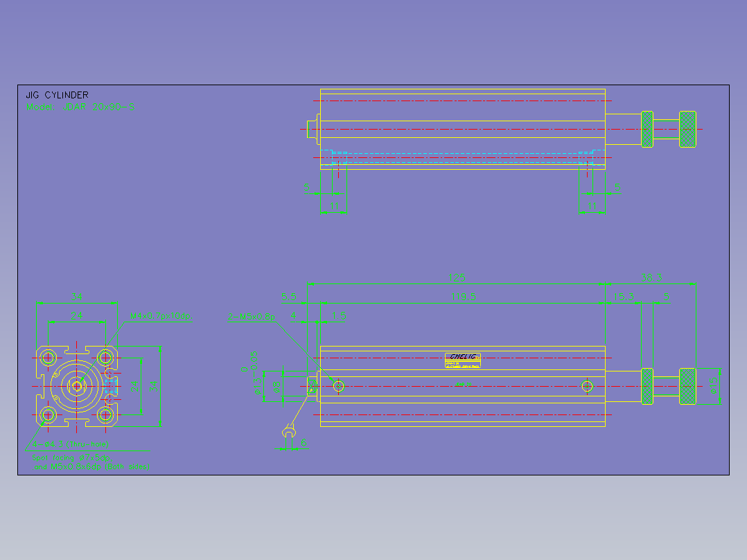Click the "6" wrench flat dimension
The height and width of the screenshot is (560, 747).
304,443
